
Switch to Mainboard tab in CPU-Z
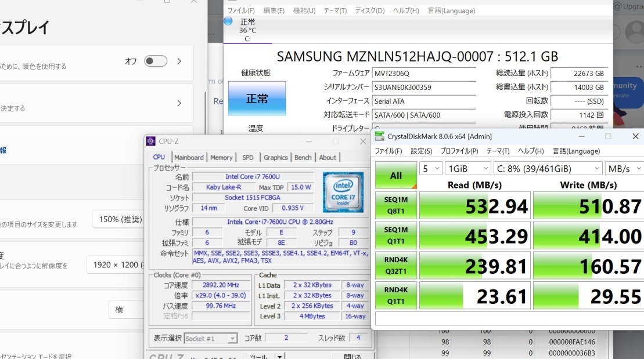pyautogui.click(x=189, y=157)
